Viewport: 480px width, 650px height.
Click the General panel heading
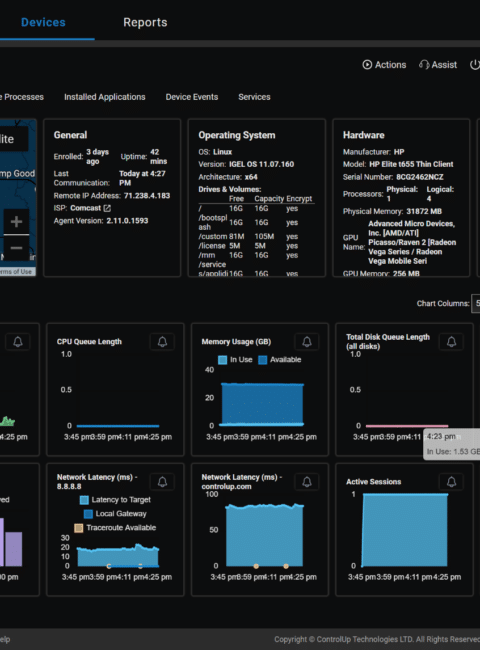[70, 135]
